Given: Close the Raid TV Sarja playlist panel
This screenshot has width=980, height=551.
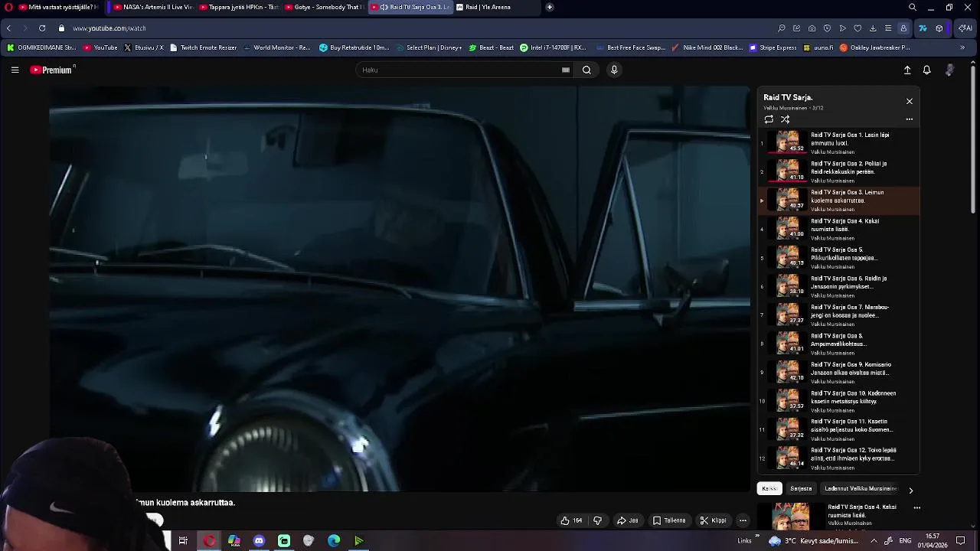Looking at the screenshot, I should click(910, 101).
